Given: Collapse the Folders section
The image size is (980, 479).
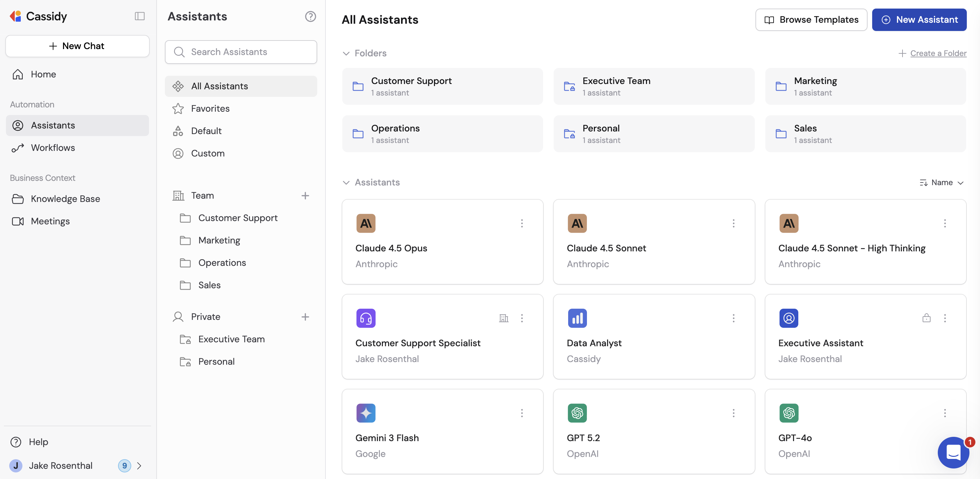Looking at the screenshot, I should (346, 53).
